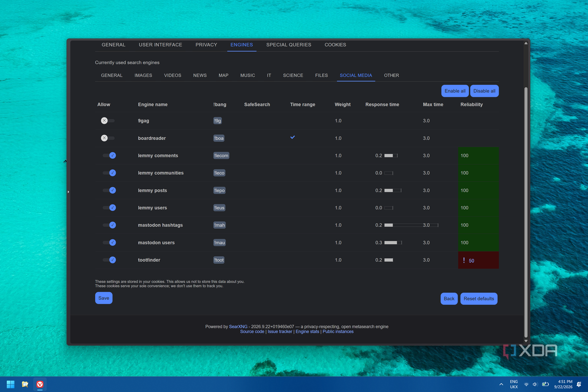Screen dimensions: 588x392
Task: Click the Disable all button
Action: (x=484, y=91)
